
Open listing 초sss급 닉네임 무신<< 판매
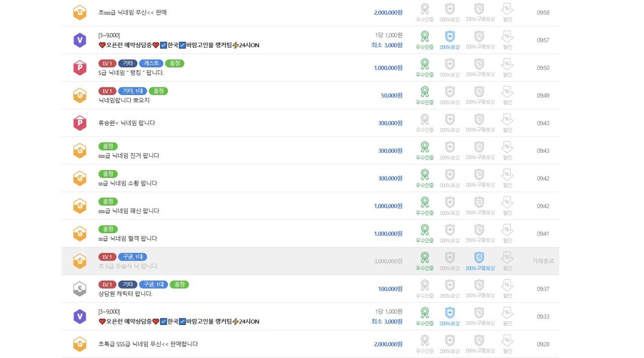(132, 13)
